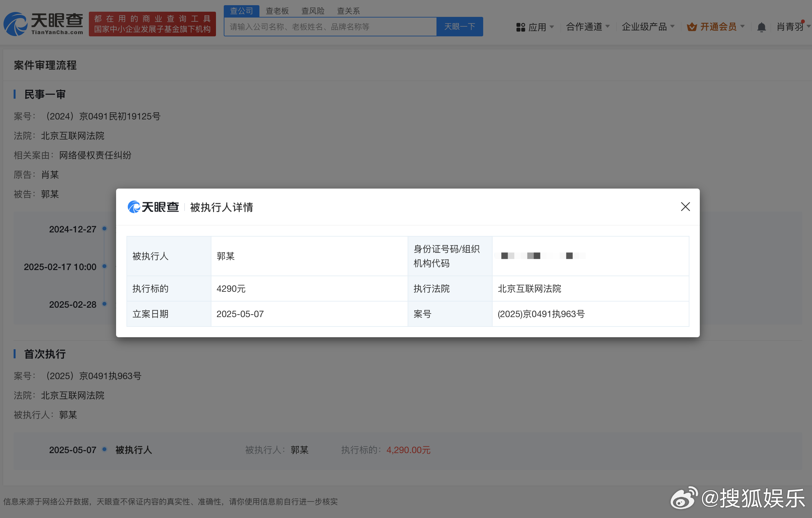
Task: Switch to the 查老板 tab
Action: [277, 11]
